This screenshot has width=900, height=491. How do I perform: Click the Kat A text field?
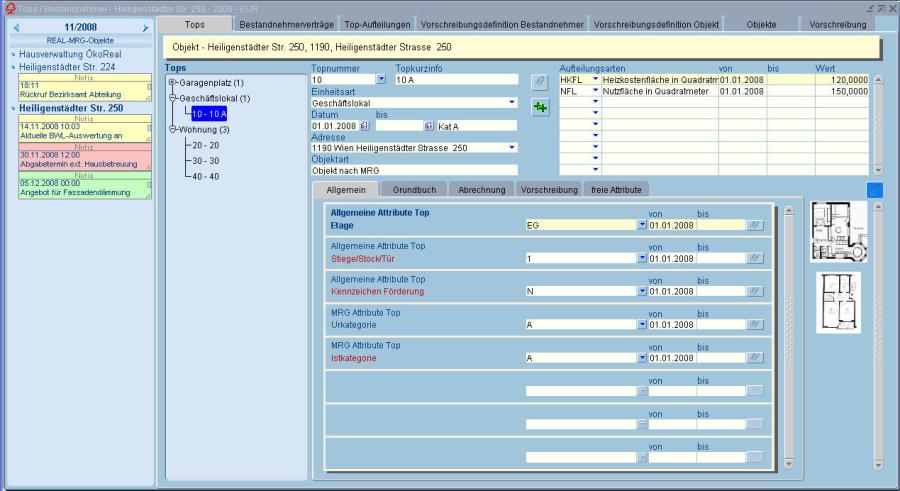[x=477, y=126]
